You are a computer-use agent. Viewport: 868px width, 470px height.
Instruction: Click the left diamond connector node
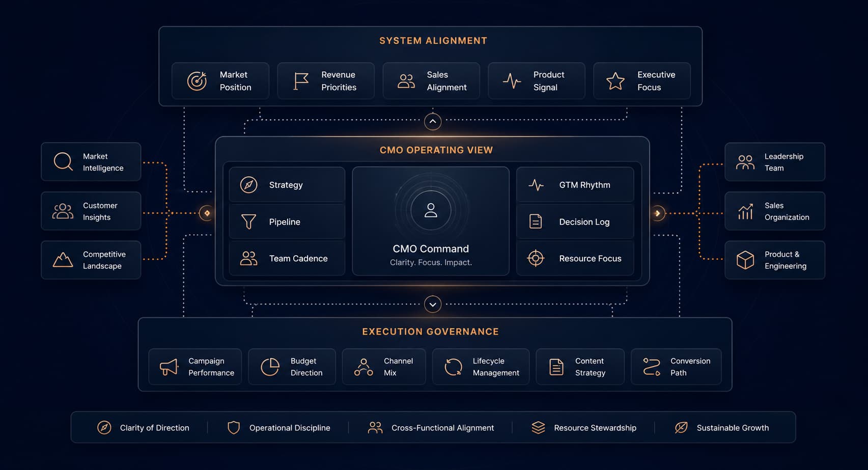207,213
